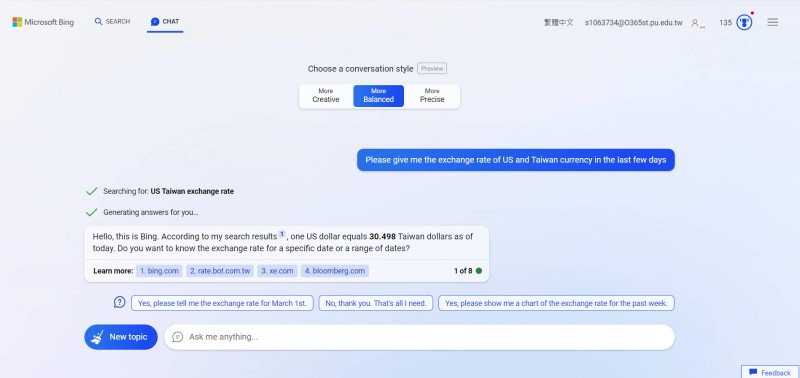800x378 pixels.
Task: Open the 4. bloomberg.com source link
Action: (x=335, y=271)
